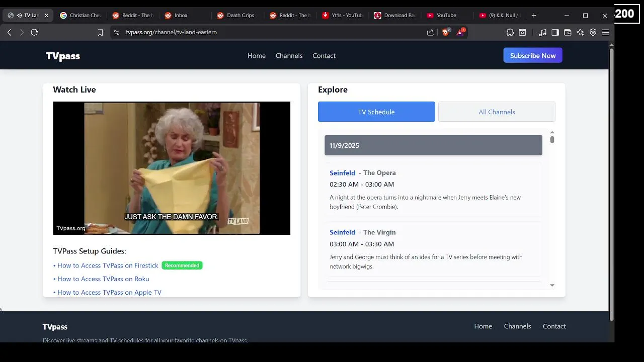Click the Recommended green badge
644x362 pixels.
(182, 265)
